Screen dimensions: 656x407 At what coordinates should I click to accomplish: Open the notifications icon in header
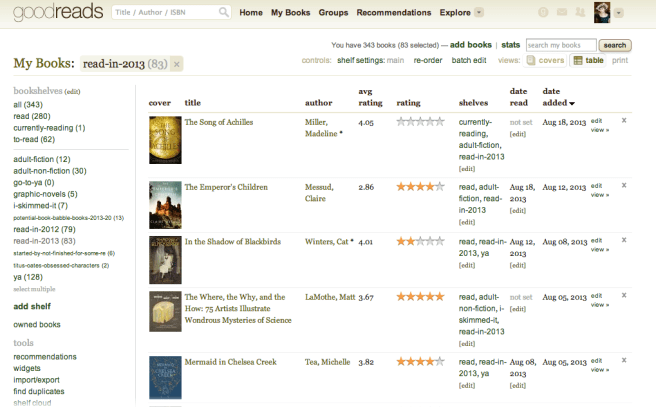click(x=544, y=13)
